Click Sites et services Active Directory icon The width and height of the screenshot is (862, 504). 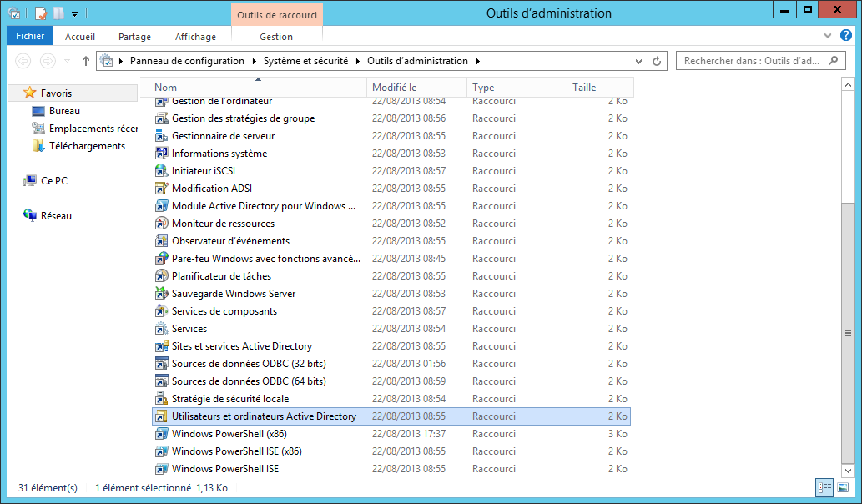click(x=161, y=346)
